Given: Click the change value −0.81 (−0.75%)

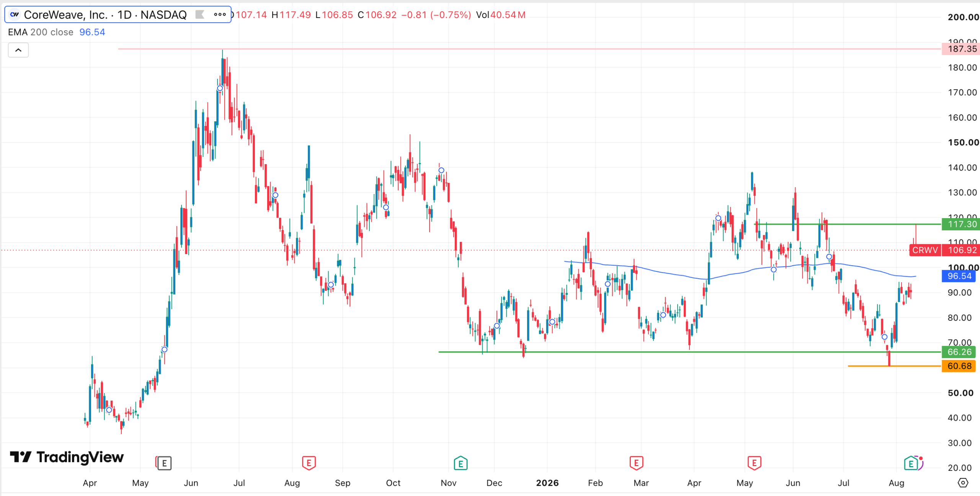Looking at the screenshot, I should point(436,15).
